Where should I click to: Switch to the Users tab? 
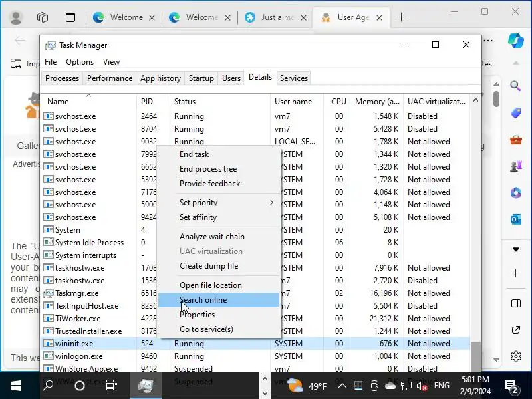pyautogui.click(x=231, y=78)
